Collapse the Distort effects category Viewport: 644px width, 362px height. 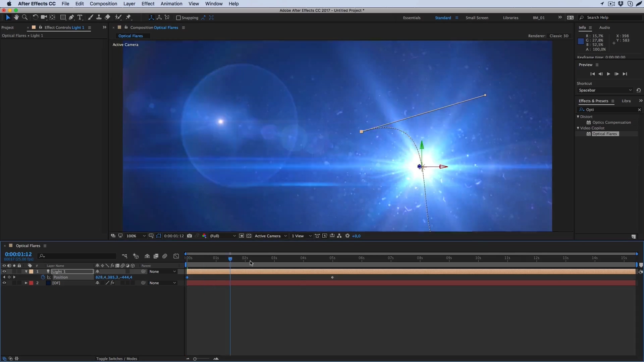coord(578,117)
